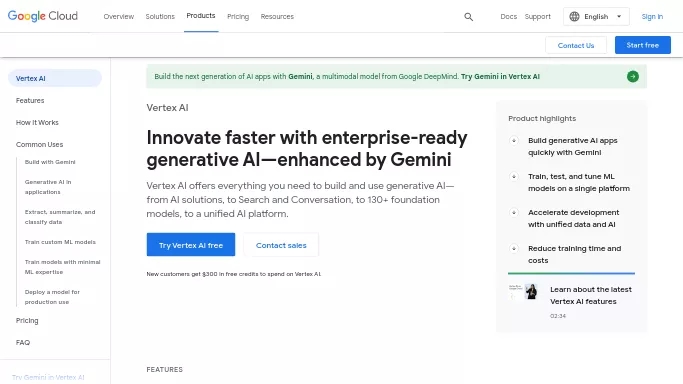683x384 pixels.
Task: Expand 'Accelerate development with unified data' highlight
Action: [514, 212]
